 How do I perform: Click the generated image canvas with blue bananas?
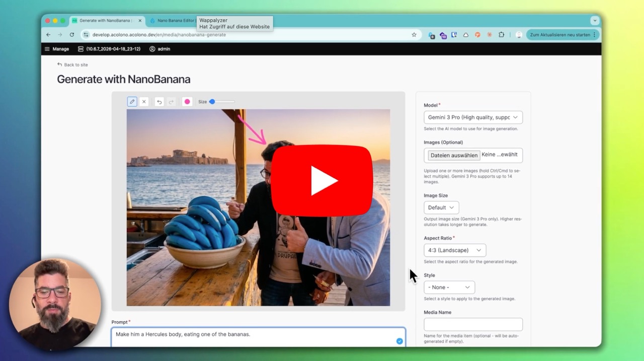pos(258,207)
